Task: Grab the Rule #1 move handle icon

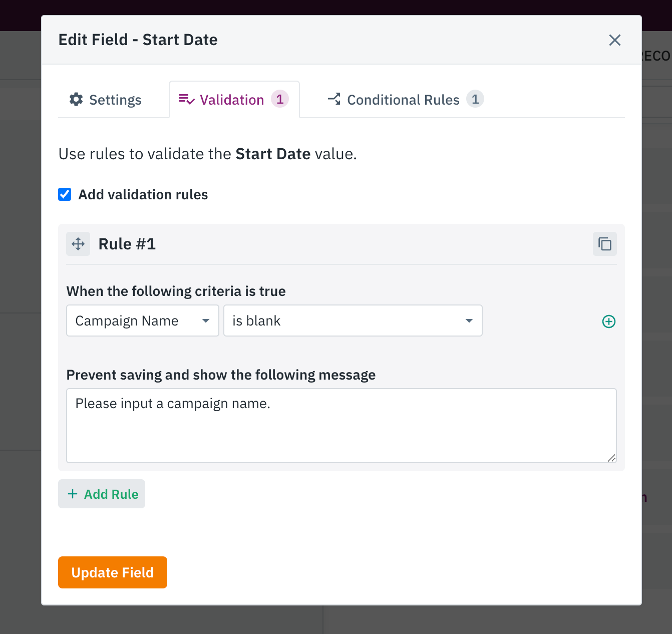Action: [x=78, y=244]
